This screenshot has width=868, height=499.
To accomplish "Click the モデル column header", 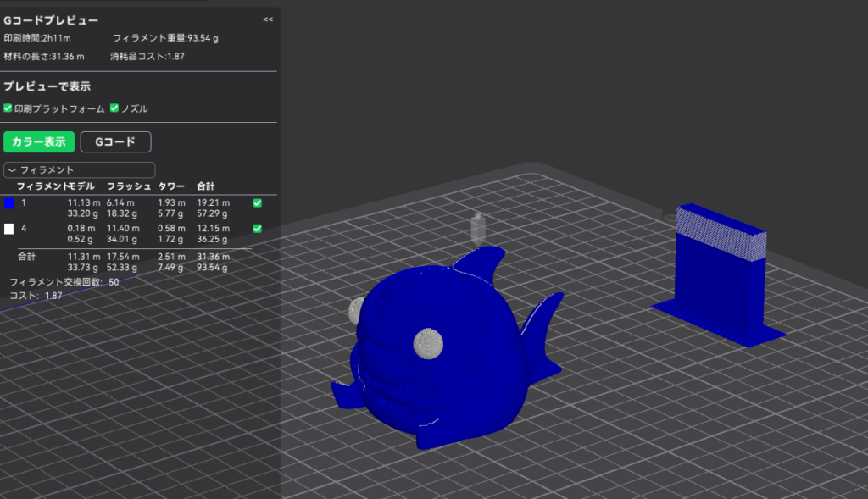I will click(81, 186).
